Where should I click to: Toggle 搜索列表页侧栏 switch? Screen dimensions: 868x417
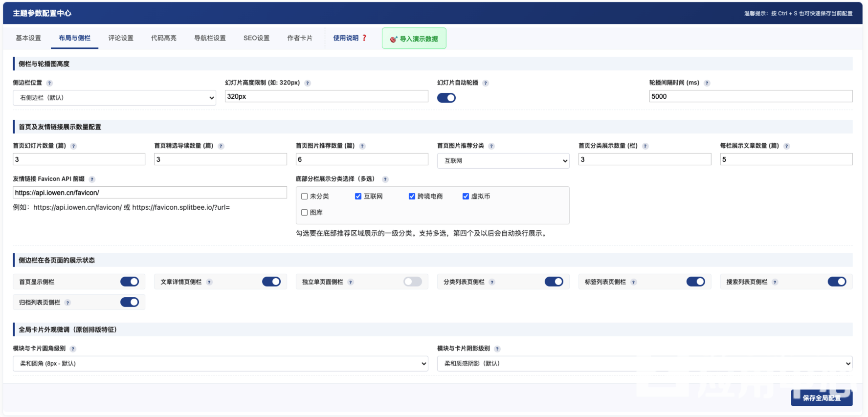coord(837,282)
